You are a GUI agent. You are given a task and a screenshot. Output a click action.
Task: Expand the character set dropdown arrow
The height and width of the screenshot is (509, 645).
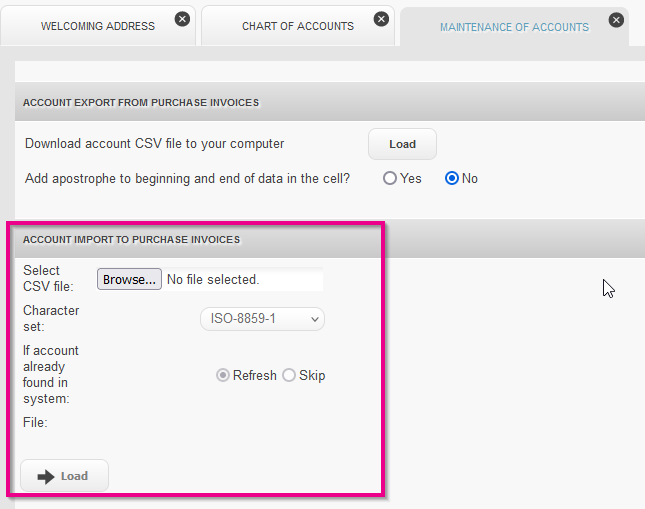click(x=315, y=319)
